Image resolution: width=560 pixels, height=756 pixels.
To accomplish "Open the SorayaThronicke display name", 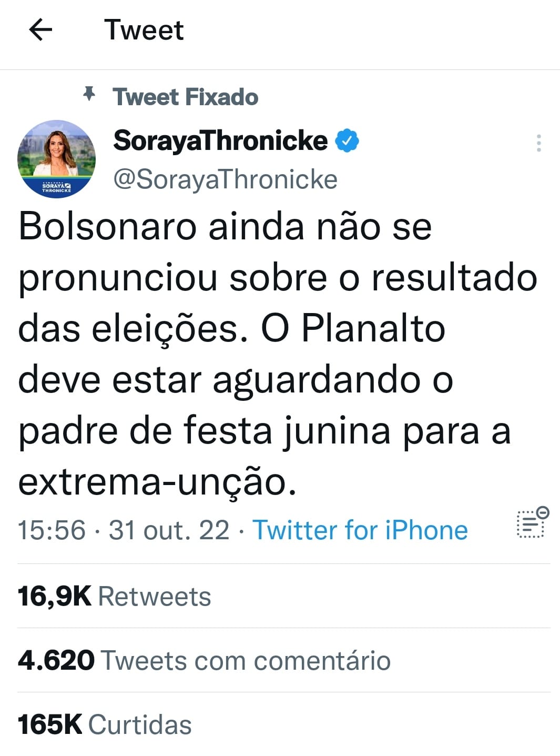I will pos(220,141).
